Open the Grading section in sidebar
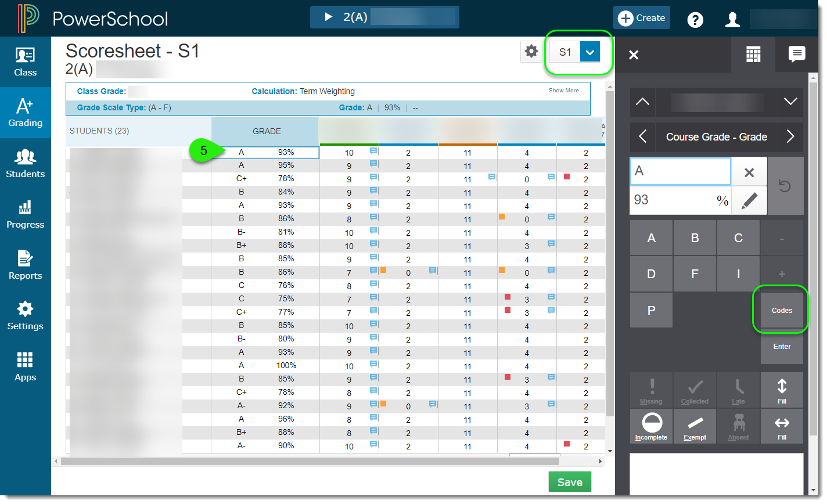The height and width of the screenshot is (504, 827). coord(25,113)
